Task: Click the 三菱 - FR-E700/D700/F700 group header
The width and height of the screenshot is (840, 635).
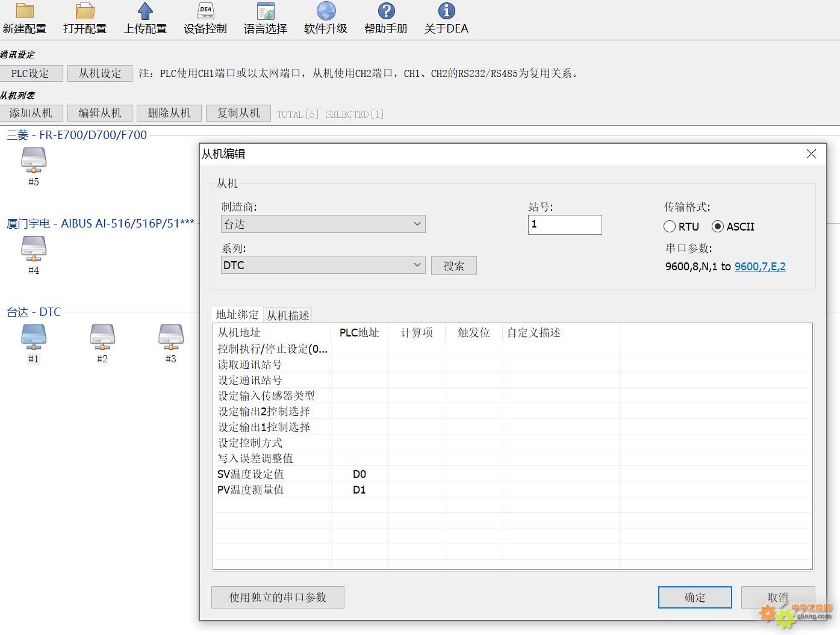Action: (76, 135)
